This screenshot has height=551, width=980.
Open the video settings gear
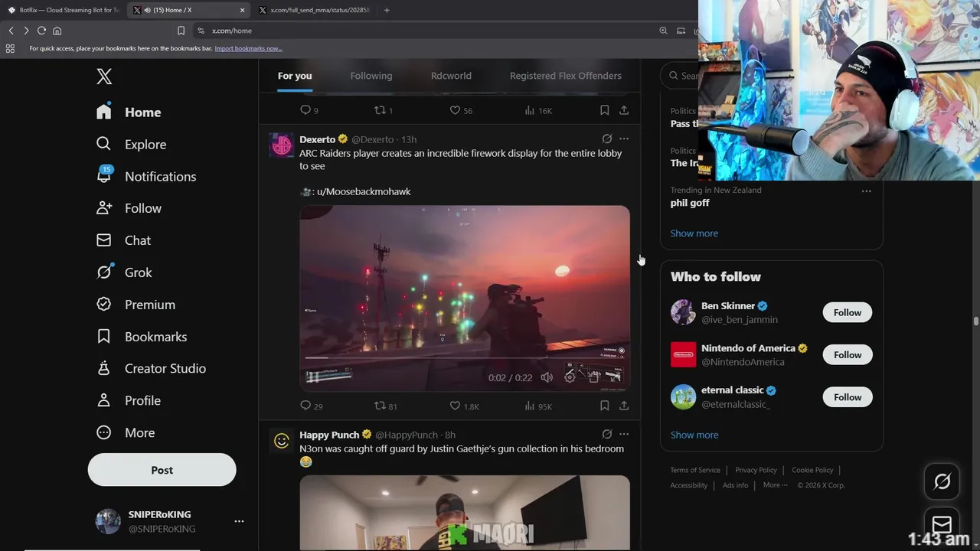click(x=570, y=377)
